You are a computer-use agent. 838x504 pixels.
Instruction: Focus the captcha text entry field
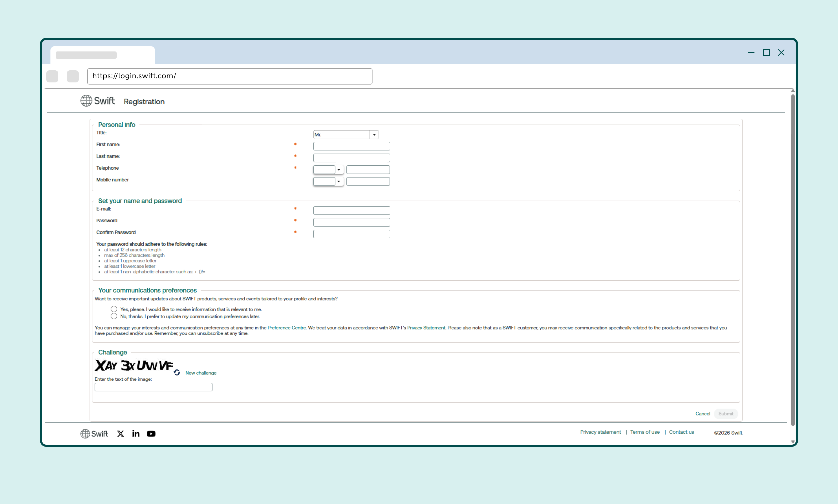[154, 387]
